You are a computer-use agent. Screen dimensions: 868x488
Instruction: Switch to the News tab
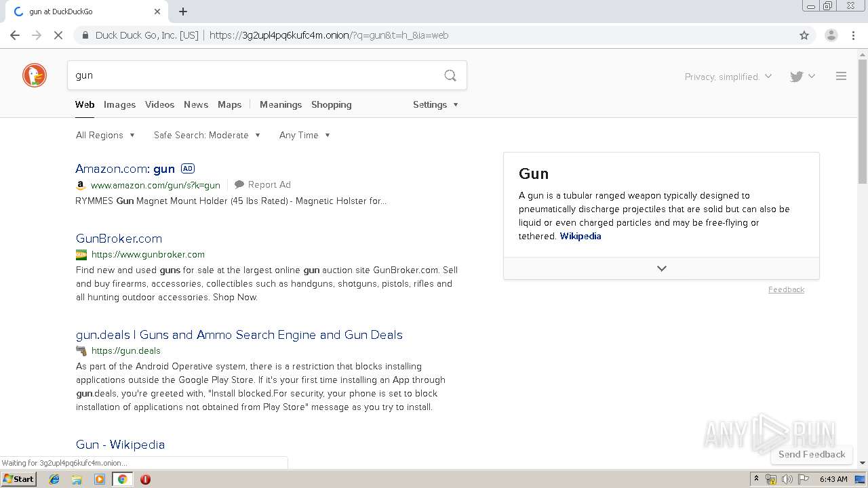[196, 104]
